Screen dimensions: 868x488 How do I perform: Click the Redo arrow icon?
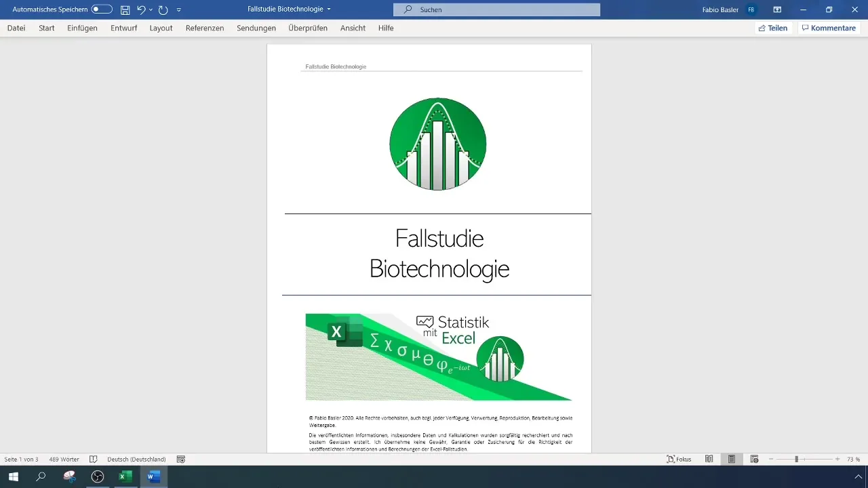(163, 9)
